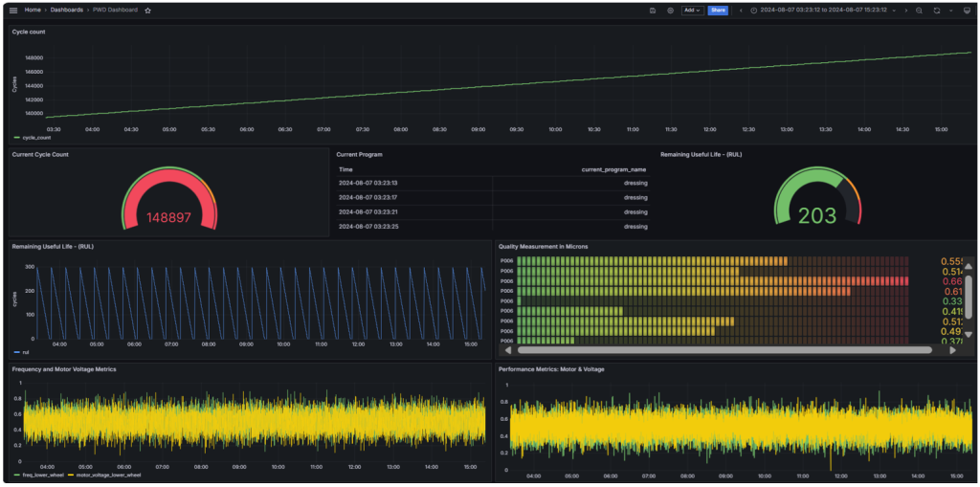
Task: Toggle kiosk display view mode icon
Action: tap(966, 10)
